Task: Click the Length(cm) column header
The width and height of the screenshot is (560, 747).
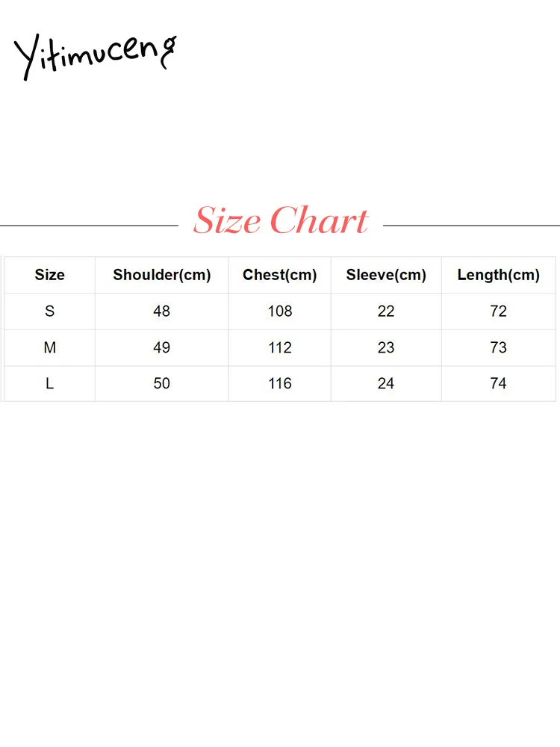Action: pyautogui.click(x=498, y=275)
